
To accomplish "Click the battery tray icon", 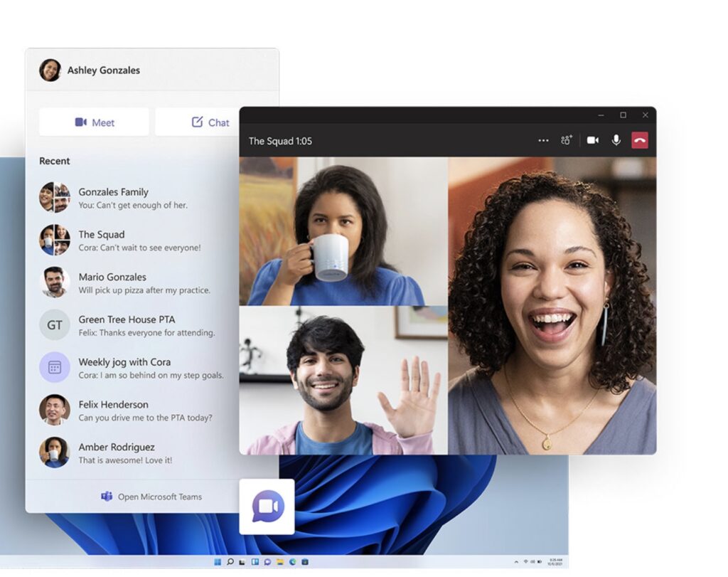I will click(540, 561).
